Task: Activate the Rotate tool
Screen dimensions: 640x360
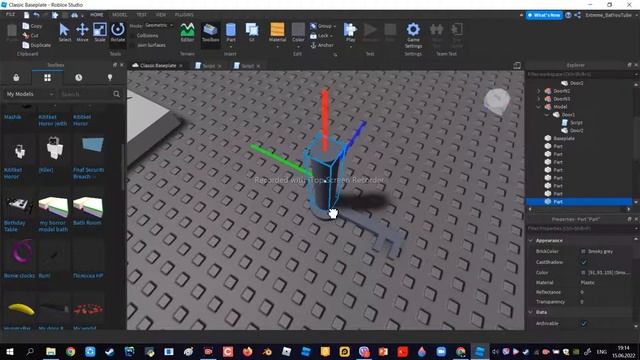Action: coord(118,32)
